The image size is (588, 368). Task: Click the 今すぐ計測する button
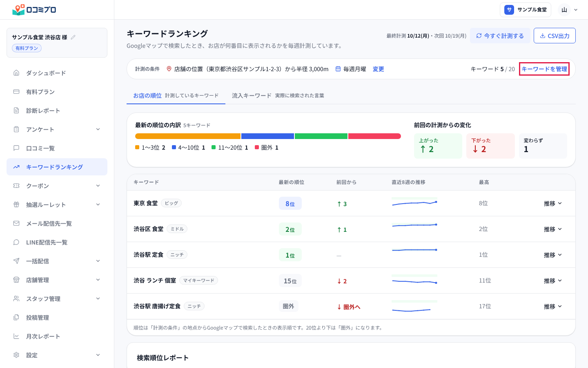coord(500,36)
